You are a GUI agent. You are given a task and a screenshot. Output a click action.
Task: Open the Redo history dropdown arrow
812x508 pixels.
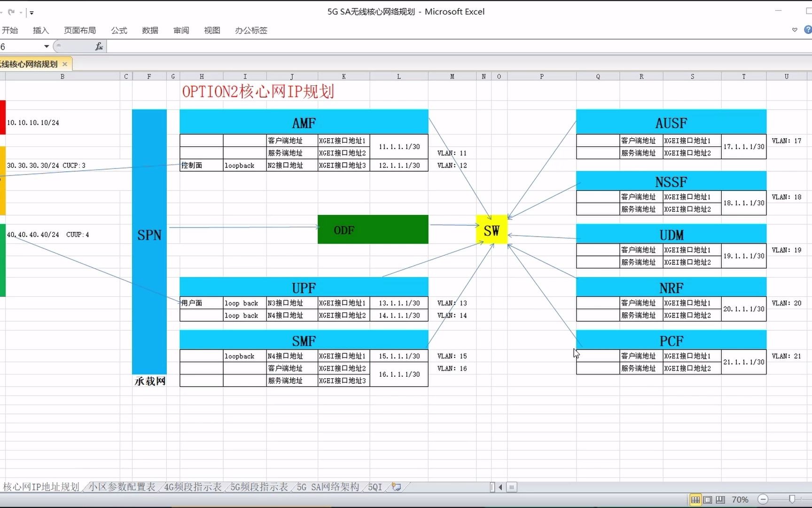coord(21,13)
